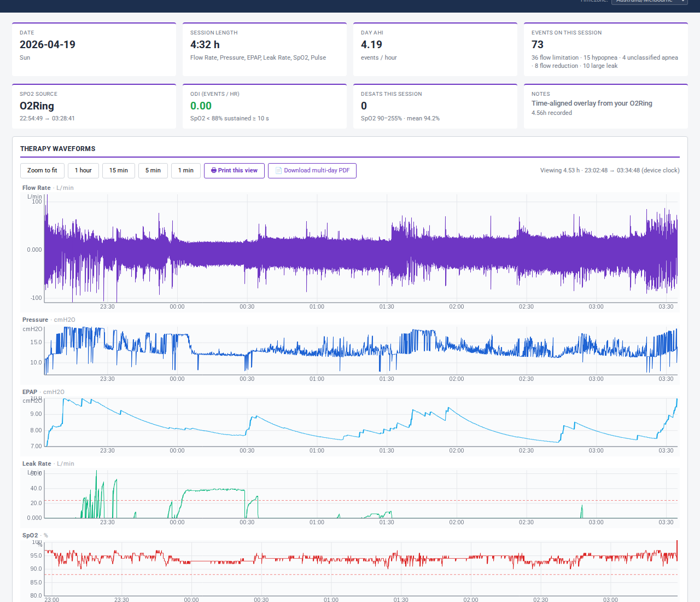Open the Day AHI summary card
The width and height of the screenshot is (700, 602).
coord(435,49)
